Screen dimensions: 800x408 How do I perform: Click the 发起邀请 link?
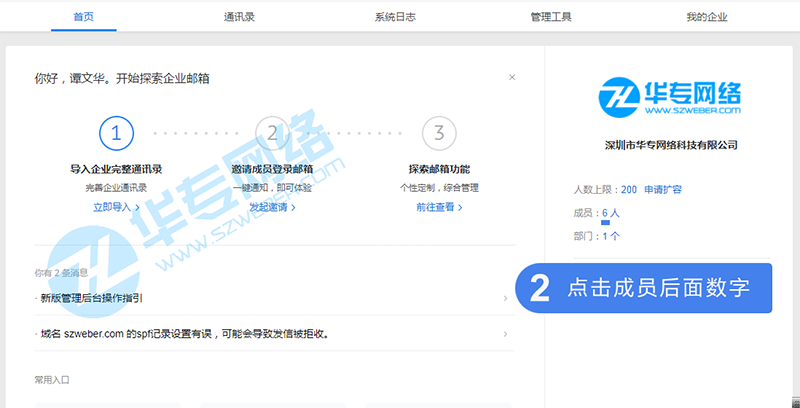tap(271, 207)
